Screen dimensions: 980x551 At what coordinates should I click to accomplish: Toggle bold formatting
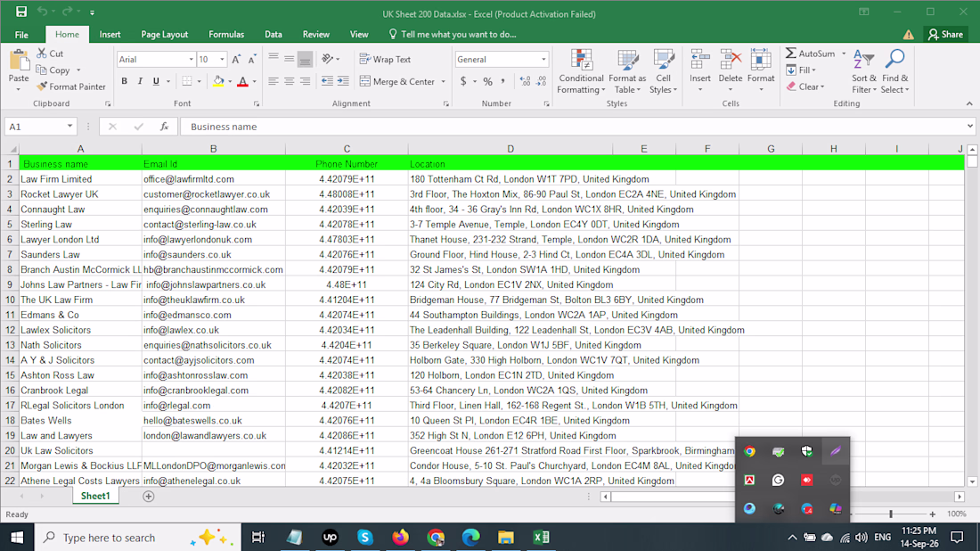tap(125, 81)
